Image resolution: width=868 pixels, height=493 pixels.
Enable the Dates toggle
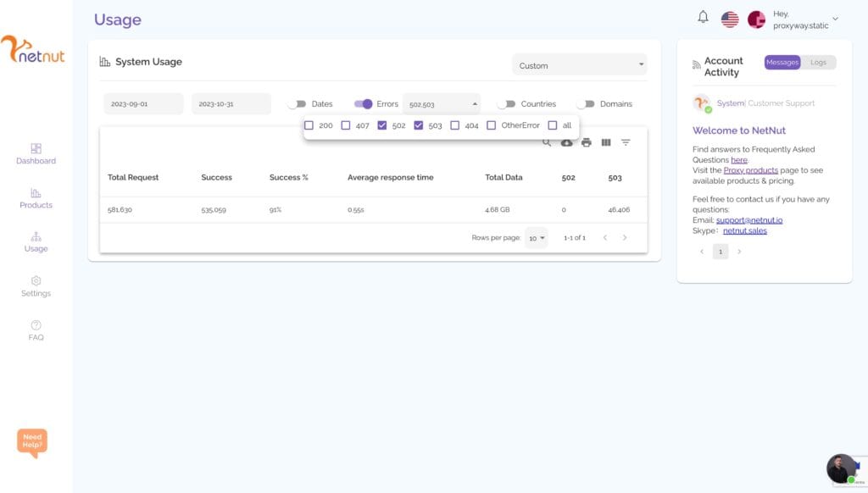[299, 102]
